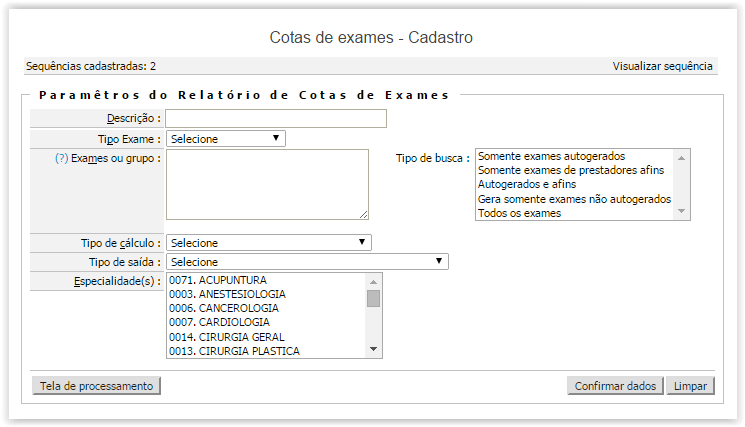
Task: Click down arrow of Tipo de busca scrollbar
Action: [x=681, y=211]
